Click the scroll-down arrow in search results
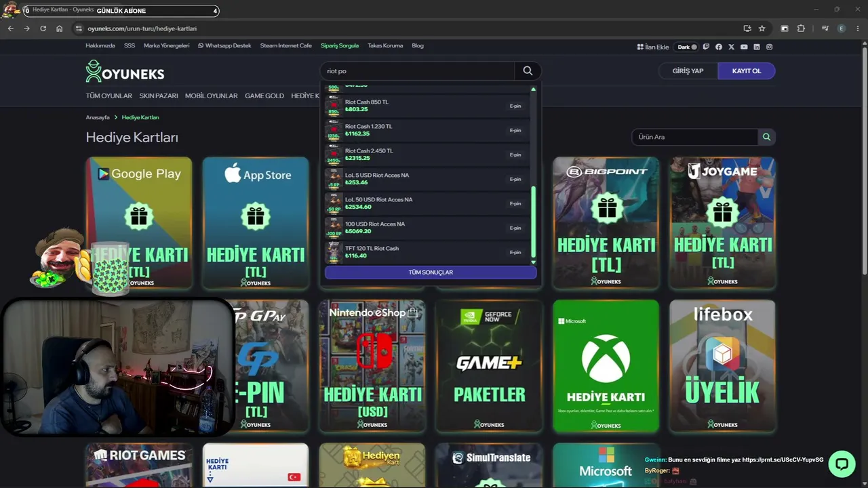This screenshot has width=868, height=488. pos(533,262)
